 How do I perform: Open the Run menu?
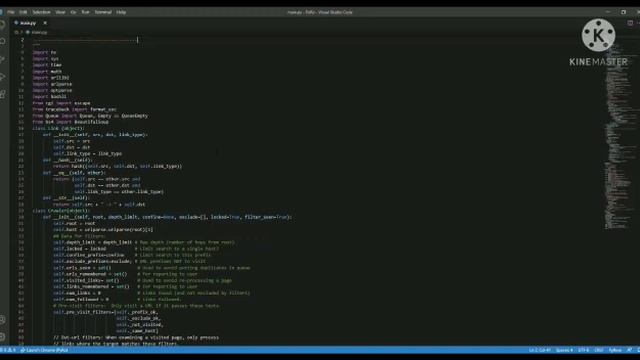[85, 12]
